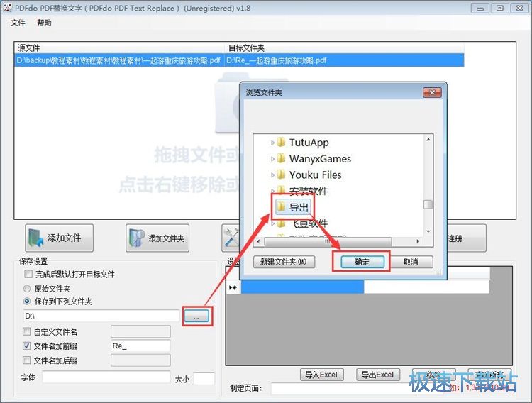The height and width of the screenshot is (403, 532).
Task: Click the new-row marker in replace grid
Action: tap(233, 288)
